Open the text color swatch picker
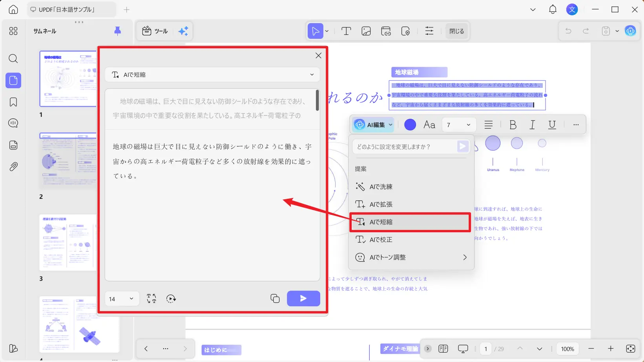Screen dimensions: 644x362 click(x=410, y=124)
